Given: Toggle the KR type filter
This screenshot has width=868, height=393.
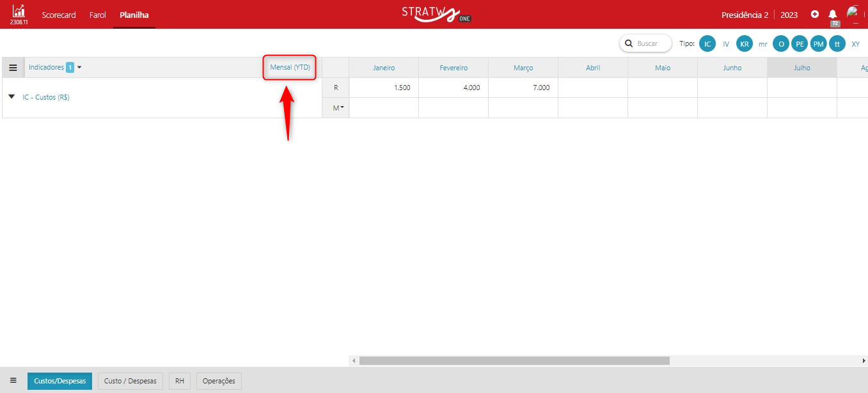Looking at the screenshot, I should 744,43.
